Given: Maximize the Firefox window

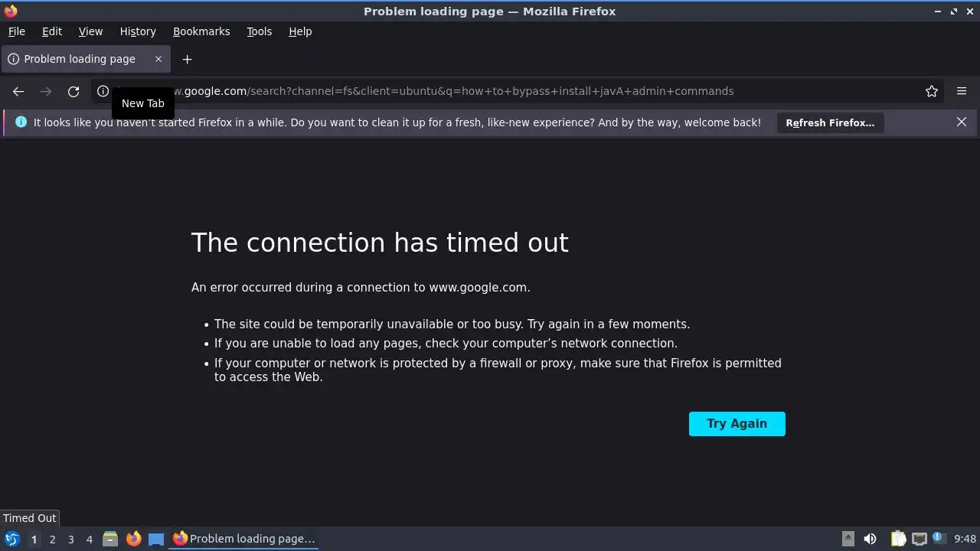Looking at the screenshot, I should (x=954, y=11).
